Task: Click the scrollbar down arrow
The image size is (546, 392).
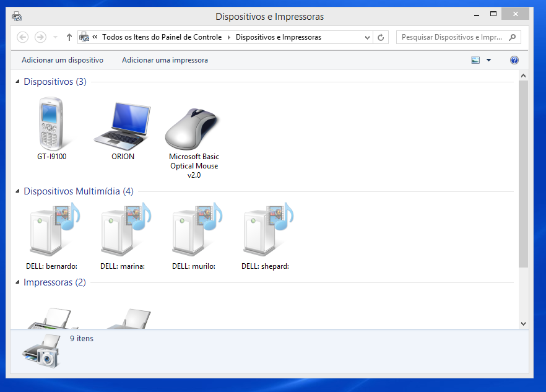Action: coord(523,323)
